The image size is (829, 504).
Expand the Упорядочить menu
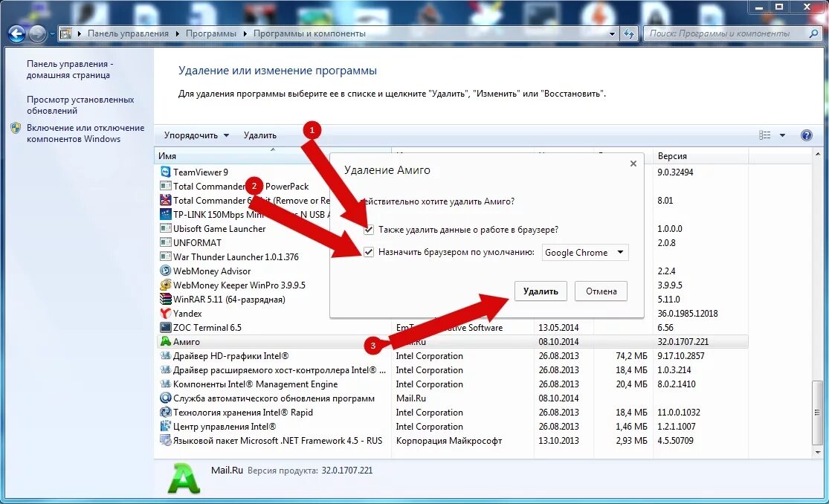(x=196, y=135)
